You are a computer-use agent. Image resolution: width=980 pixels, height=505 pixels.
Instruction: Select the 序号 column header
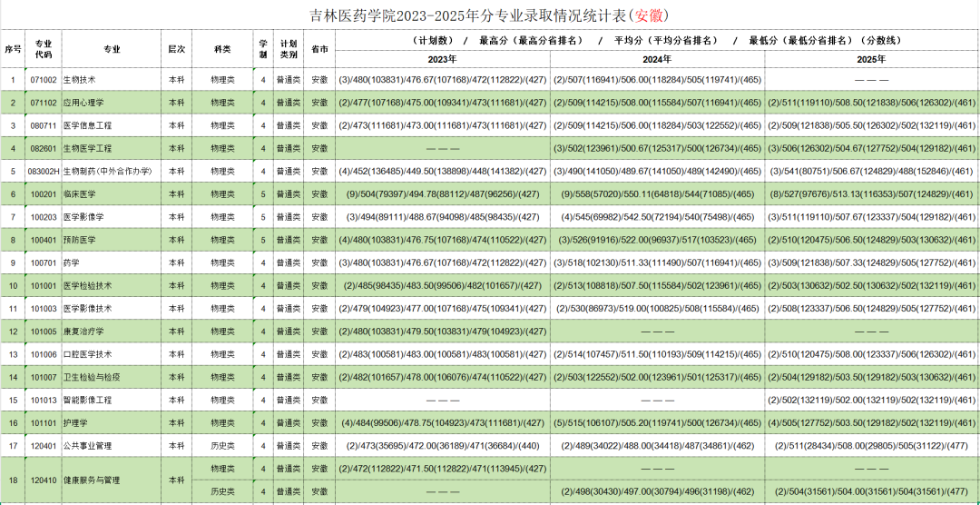click(x=13, y=49)
